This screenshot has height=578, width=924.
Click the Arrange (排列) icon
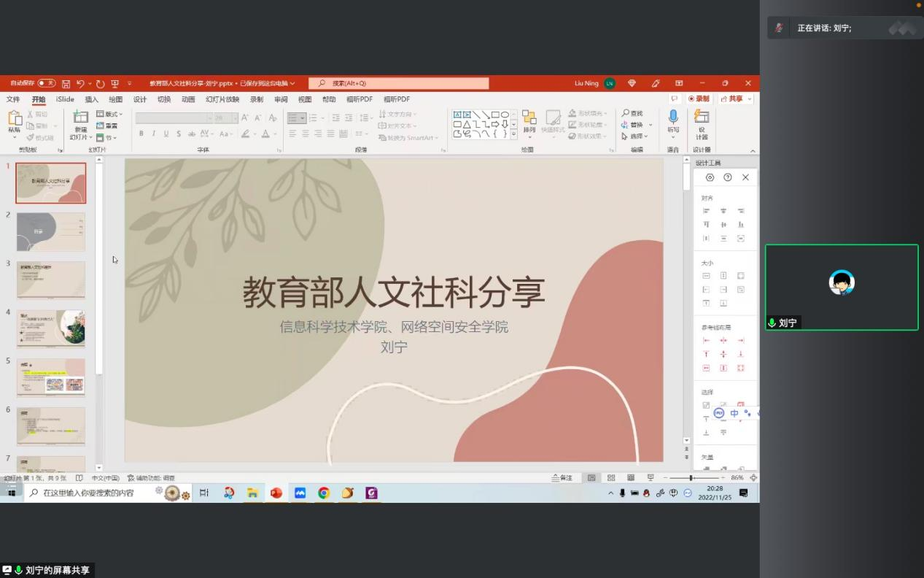point(529,119)
